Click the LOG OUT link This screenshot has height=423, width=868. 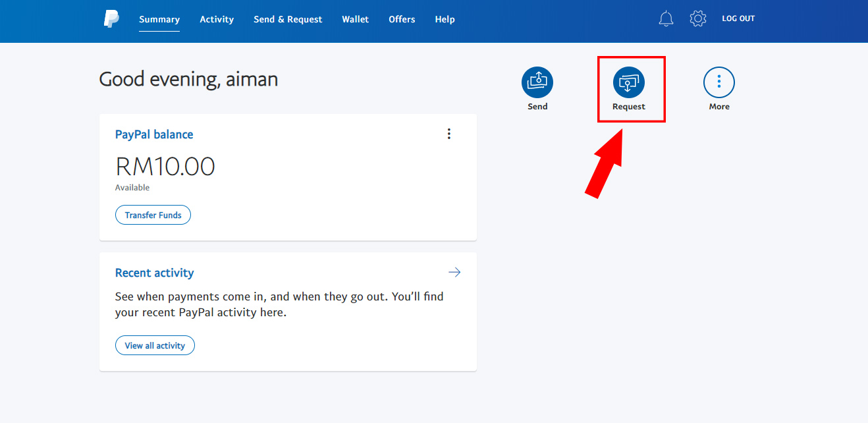738,18
